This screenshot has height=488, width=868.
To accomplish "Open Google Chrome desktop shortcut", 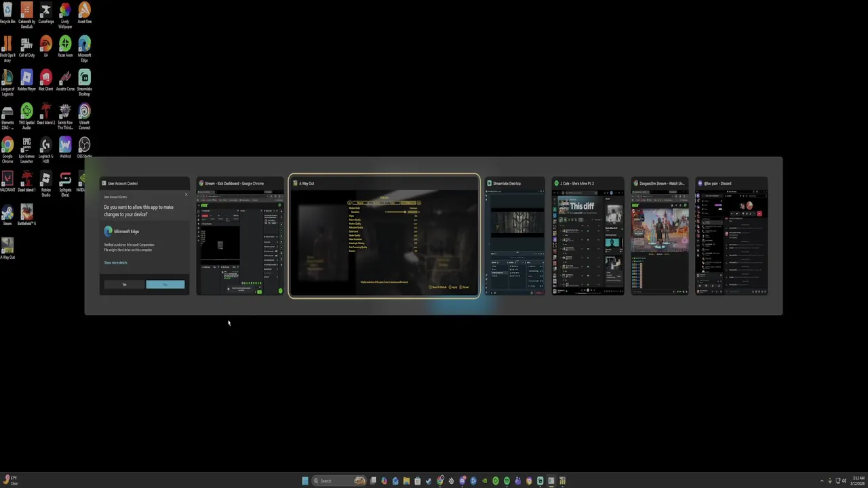I will click(x=7, y=150).
